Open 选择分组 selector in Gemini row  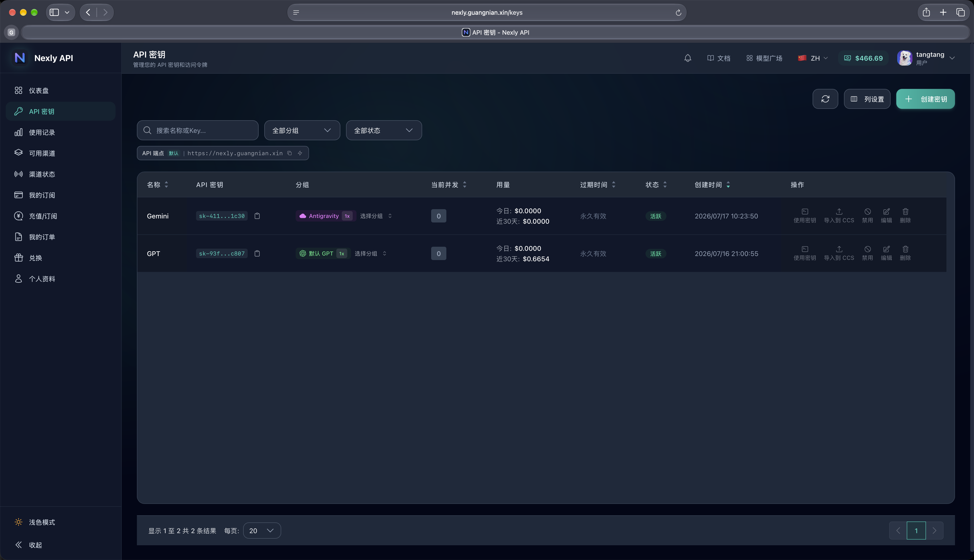tap(376, 216)
